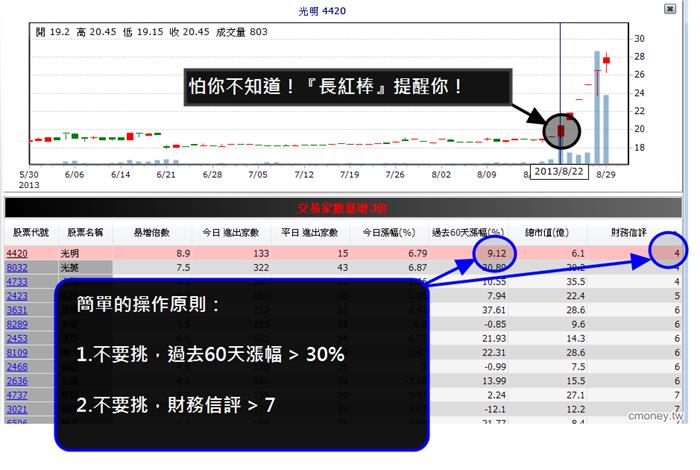The width and height of the screenshot is (700, 470).
Task: Click the 成交量 803 volume readout
Action: [x=242, y=32]
